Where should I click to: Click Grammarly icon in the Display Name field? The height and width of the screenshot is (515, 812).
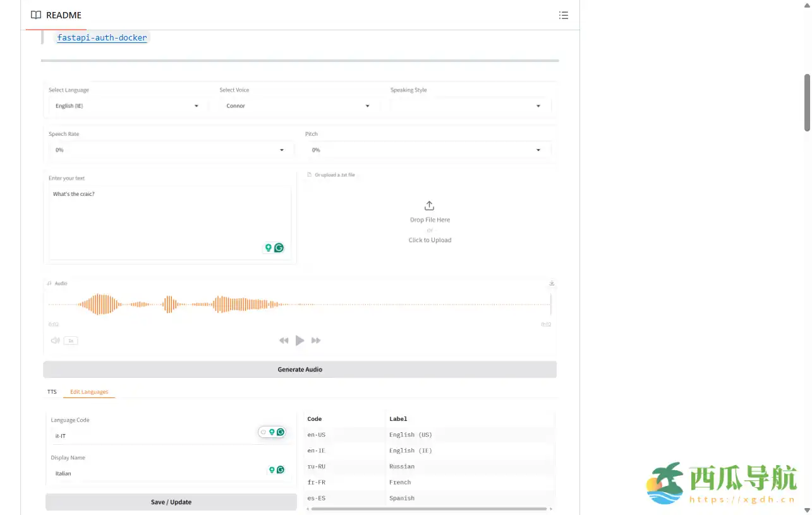[280, 470]
